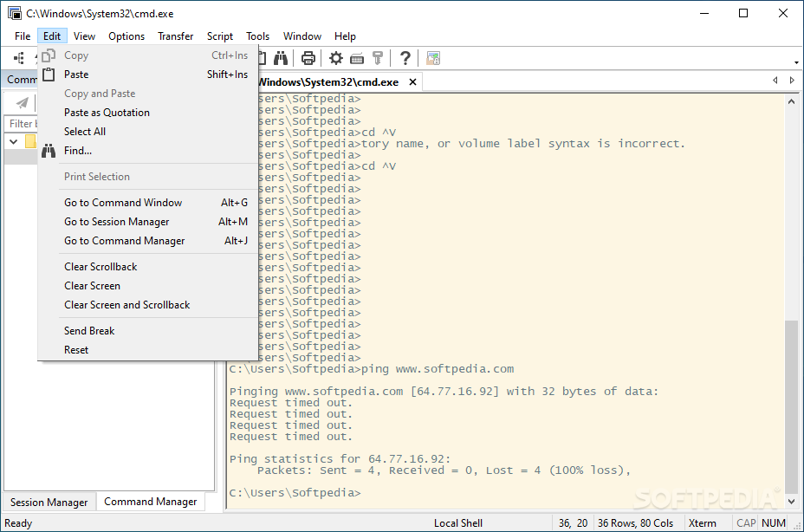804x532 pixels.
Task: Choose Clear Screen menu item
Action: click(x=147, y=285)
